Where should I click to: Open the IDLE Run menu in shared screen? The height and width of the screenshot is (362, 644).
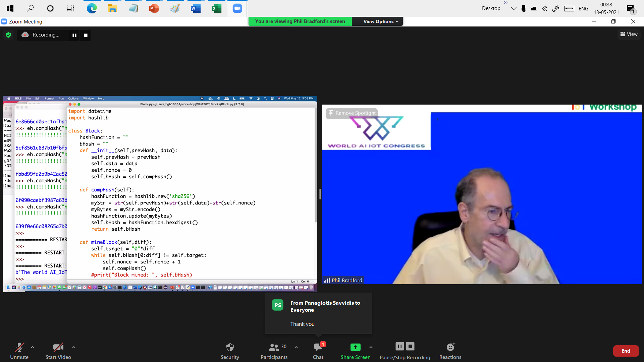[x=61, y=99]
